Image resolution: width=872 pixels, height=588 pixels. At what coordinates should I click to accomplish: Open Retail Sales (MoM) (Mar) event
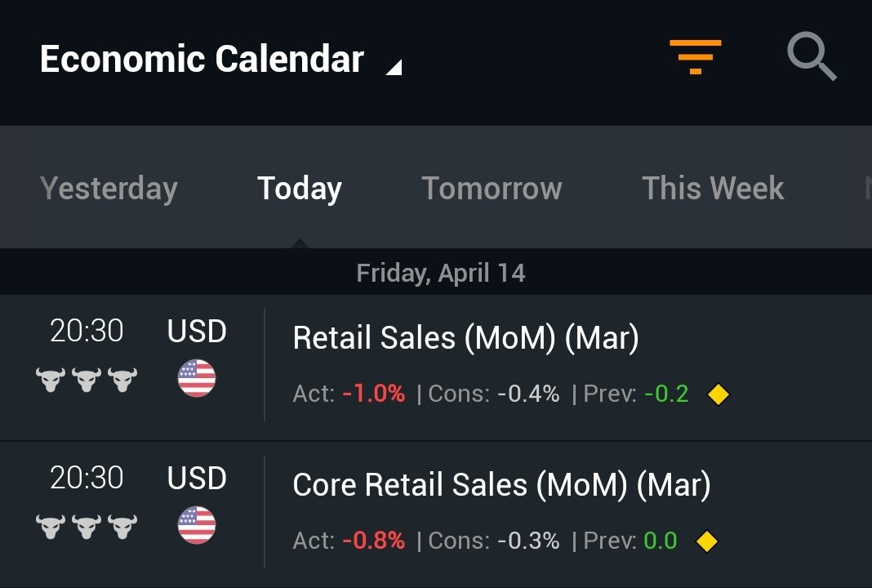point(465,338)
